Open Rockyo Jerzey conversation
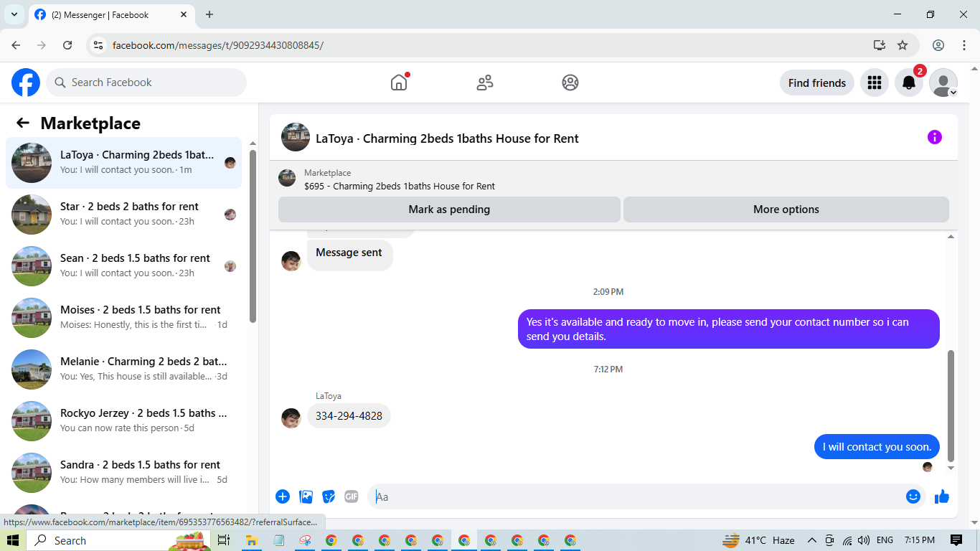 coord(123,421)
